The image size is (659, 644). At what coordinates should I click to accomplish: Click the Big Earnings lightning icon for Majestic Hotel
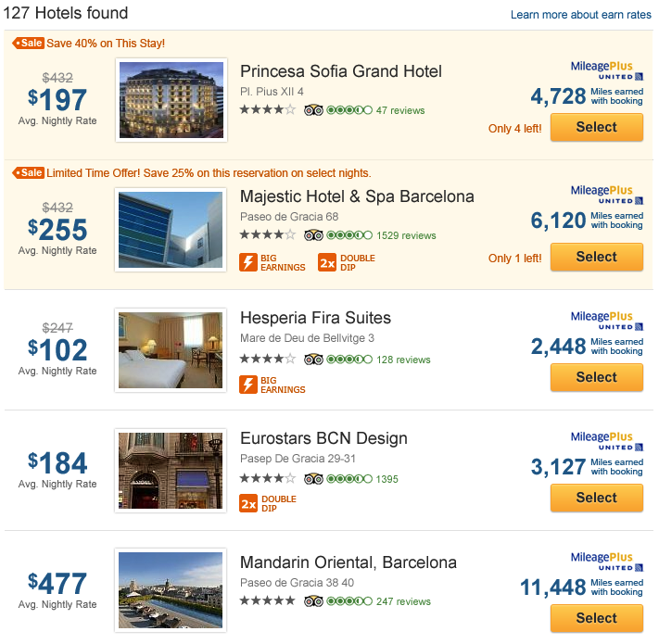tap(248, 262)
